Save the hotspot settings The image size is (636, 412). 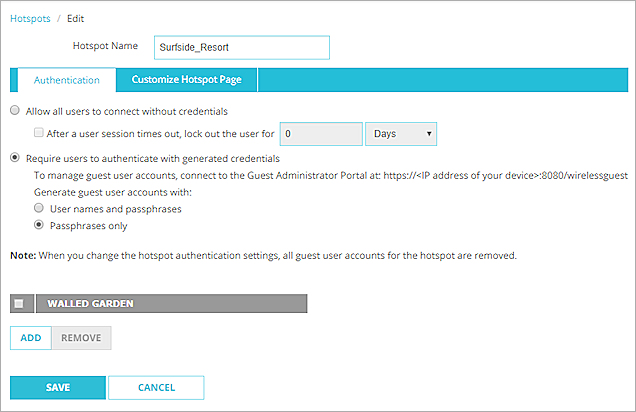coord(57,387)
